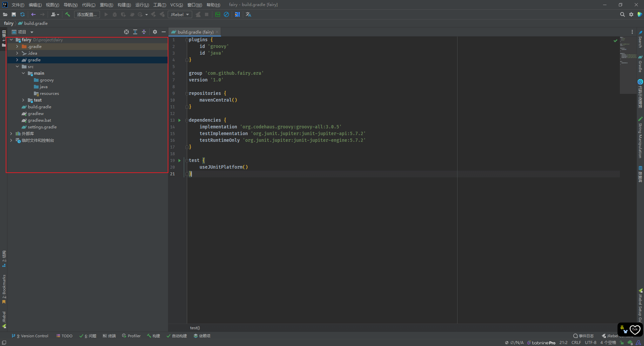Click the green cloud status icon
Viewport: 644px width, 346px height.
[x=630, y=343]
